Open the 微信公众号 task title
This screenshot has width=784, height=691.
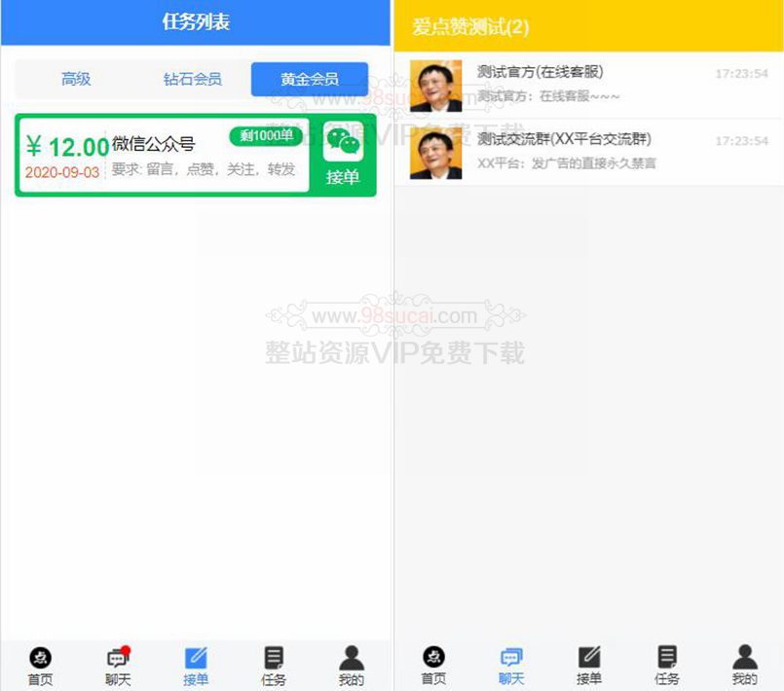tap(154, 144)
